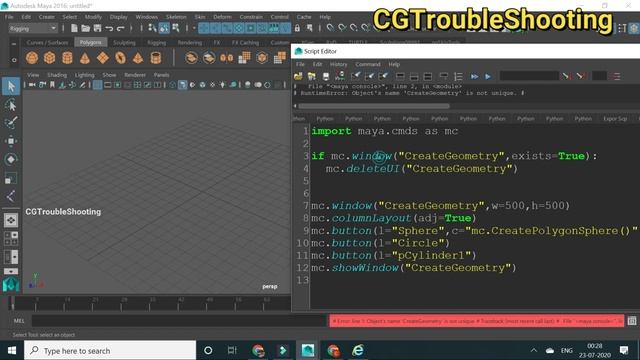Create a polygon pyramid from shelf

point(138,58)
